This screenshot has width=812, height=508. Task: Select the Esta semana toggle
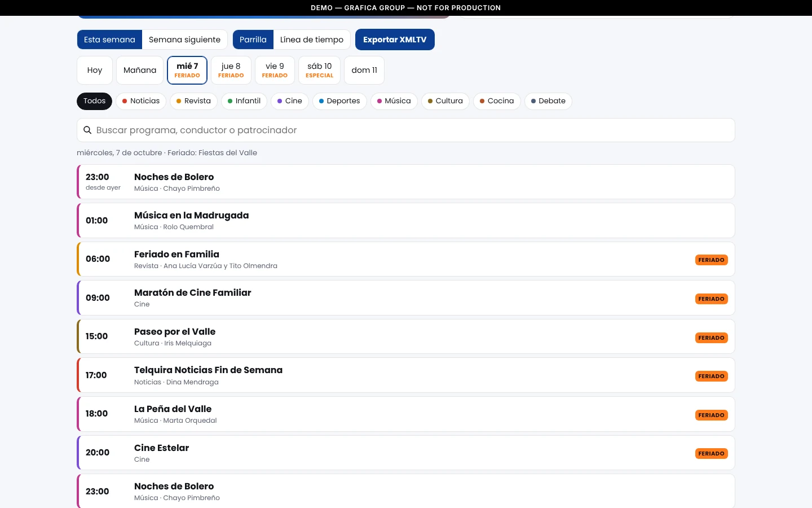[109, 40]
